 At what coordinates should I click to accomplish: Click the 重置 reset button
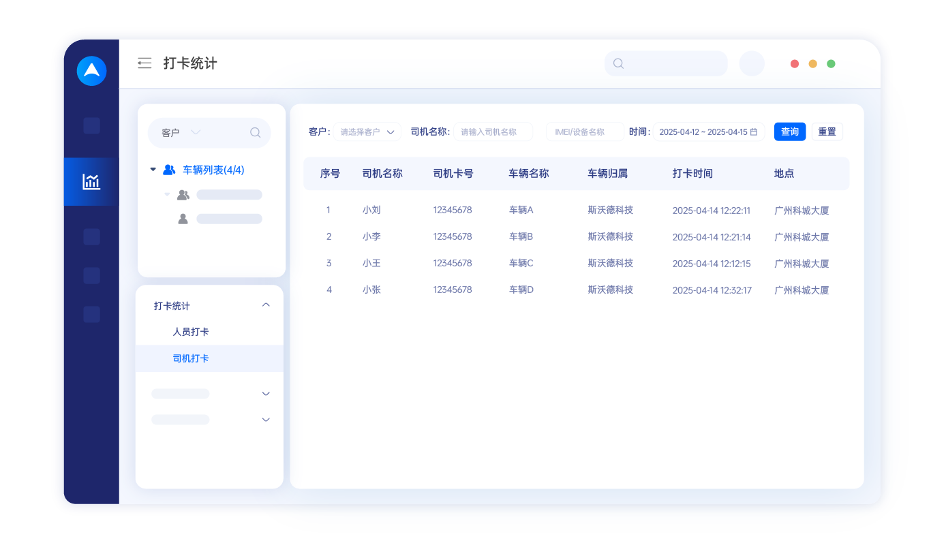tap(827, 131)
